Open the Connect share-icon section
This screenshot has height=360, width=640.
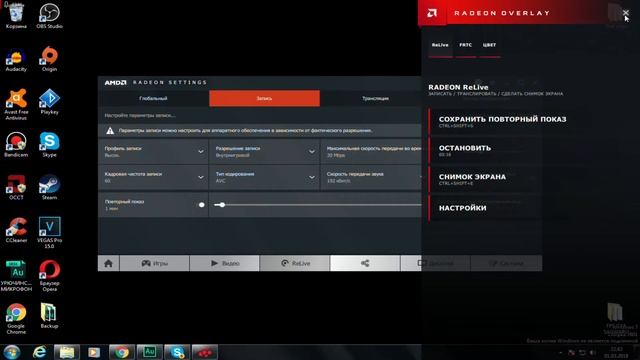[x=365, y=263]
